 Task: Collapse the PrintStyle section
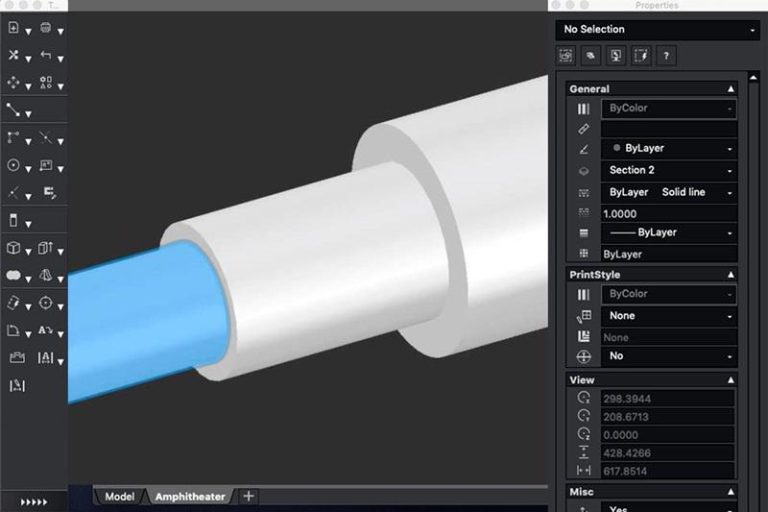pos(730,274)
